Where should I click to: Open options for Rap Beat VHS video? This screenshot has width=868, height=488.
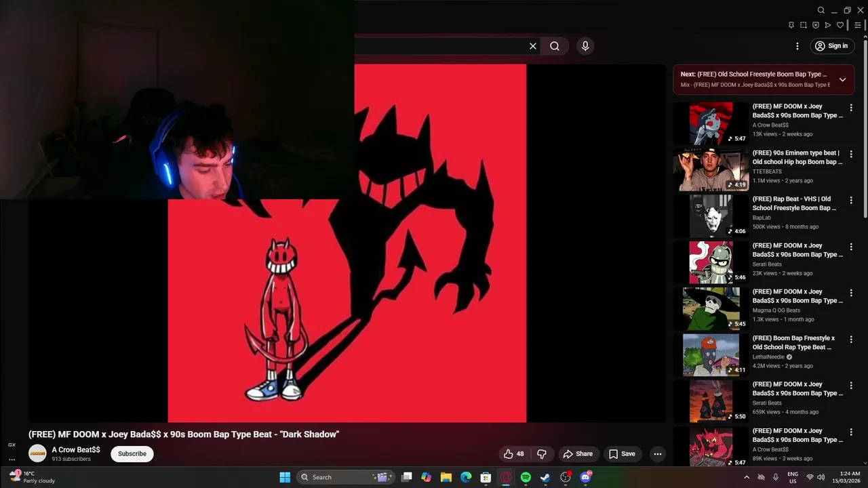click(851, 201)
